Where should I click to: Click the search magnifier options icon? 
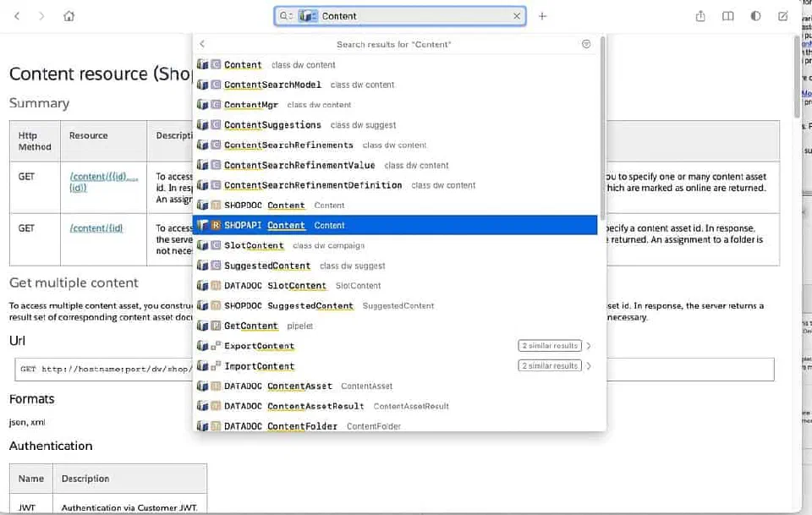pos(286,16)
